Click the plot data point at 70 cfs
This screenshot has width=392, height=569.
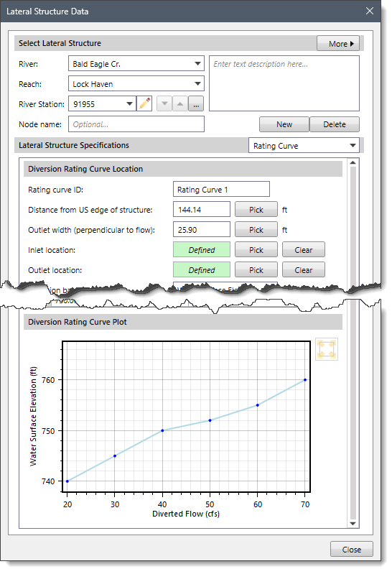click(x=305, y=380)
